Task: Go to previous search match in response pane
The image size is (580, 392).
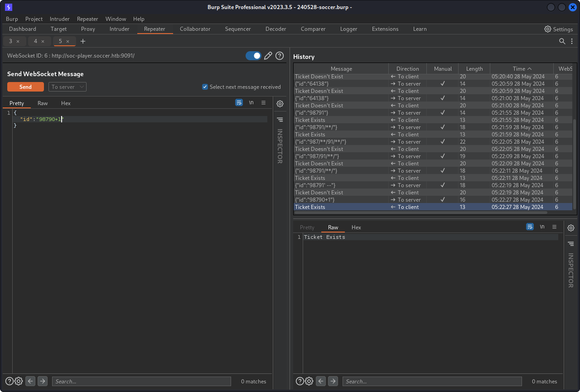Action: click(321, 381)
